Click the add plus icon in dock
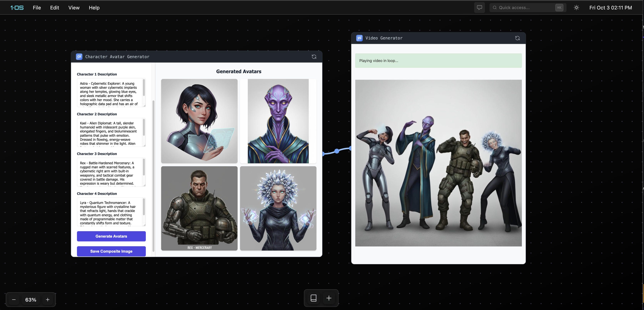The width and height of the screenshot is (644, 310). pyautogui.click(x=329, y=298)
